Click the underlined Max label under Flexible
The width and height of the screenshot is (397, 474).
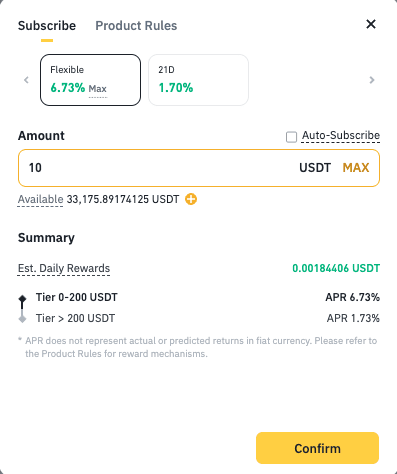[x=98, y=89]
